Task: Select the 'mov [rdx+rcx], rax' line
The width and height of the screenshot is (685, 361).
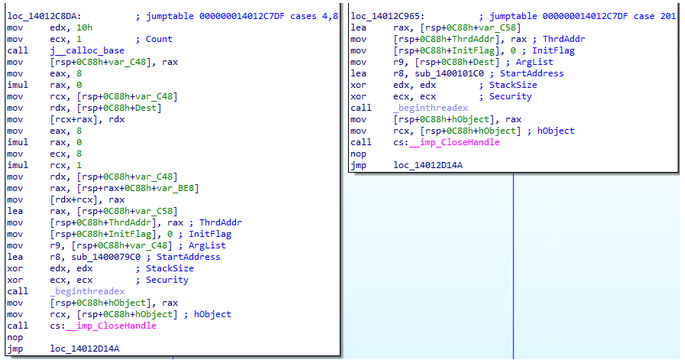Action: click(x=66, y=200)
